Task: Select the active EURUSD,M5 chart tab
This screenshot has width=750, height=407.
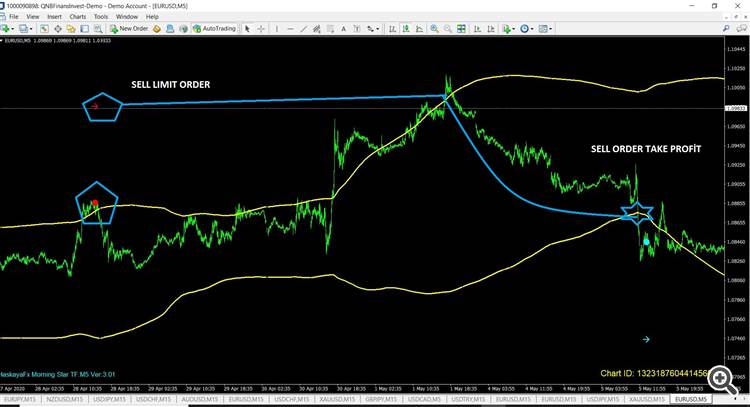Action: click(x=691, y=399)
